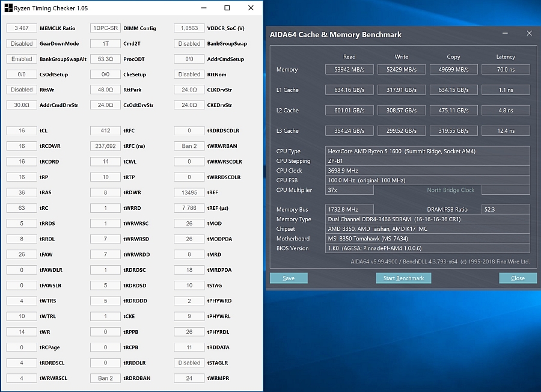Click the tWRWRBAN Ban 2 field
The image size is (541, 392).
click(x=189, y=146)
